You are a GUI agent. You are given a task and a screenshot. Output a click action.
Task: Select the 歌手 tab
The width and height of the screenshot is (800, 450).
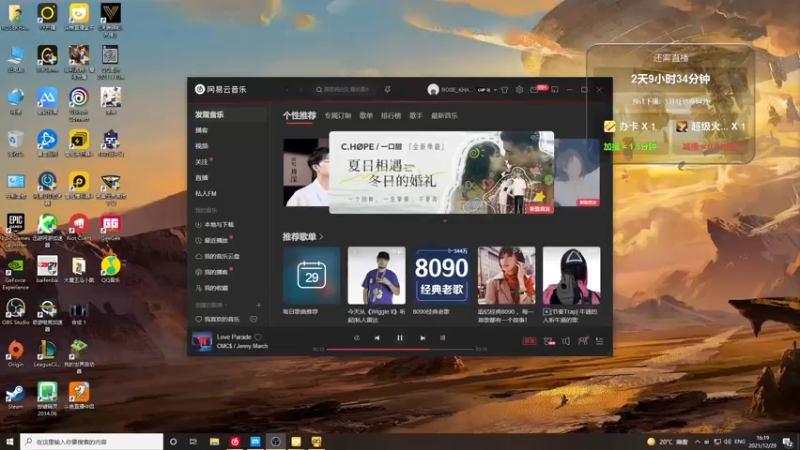(416, 116)
